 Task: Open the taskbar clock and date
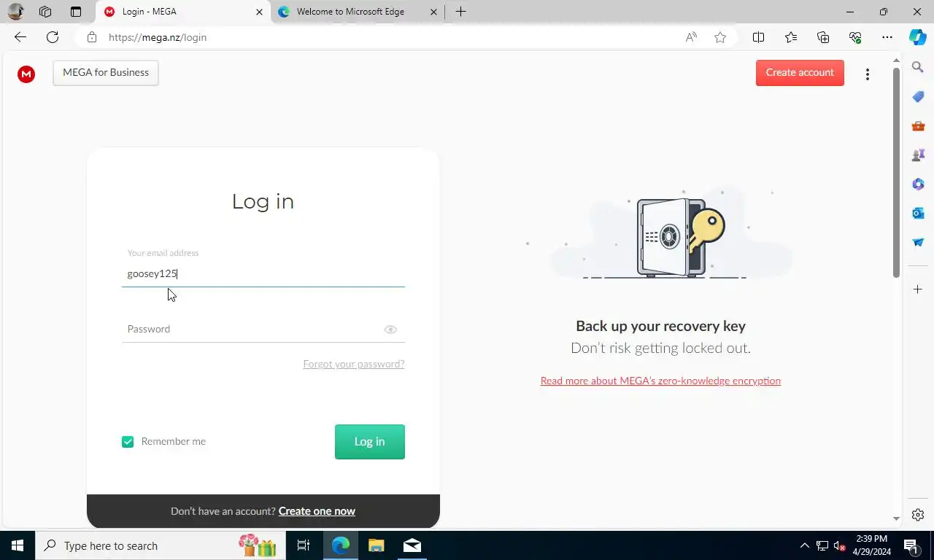click(x=873, y=545)
